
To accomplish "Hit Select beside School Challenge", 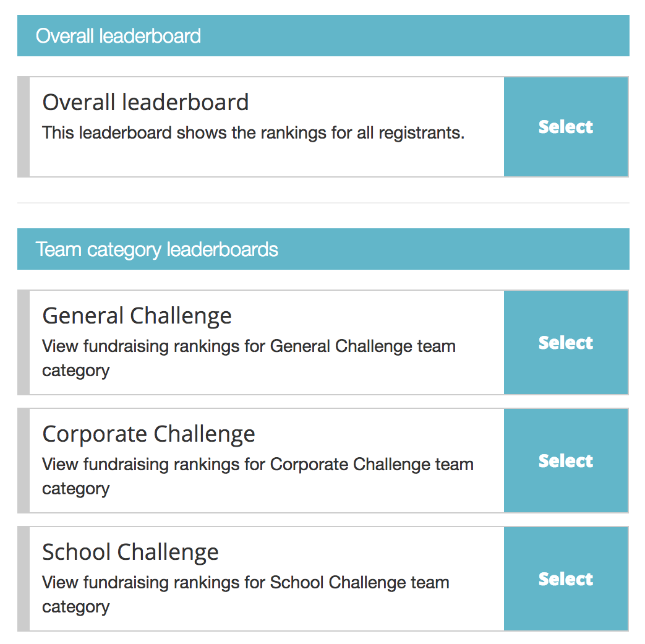I will (565, 579).
